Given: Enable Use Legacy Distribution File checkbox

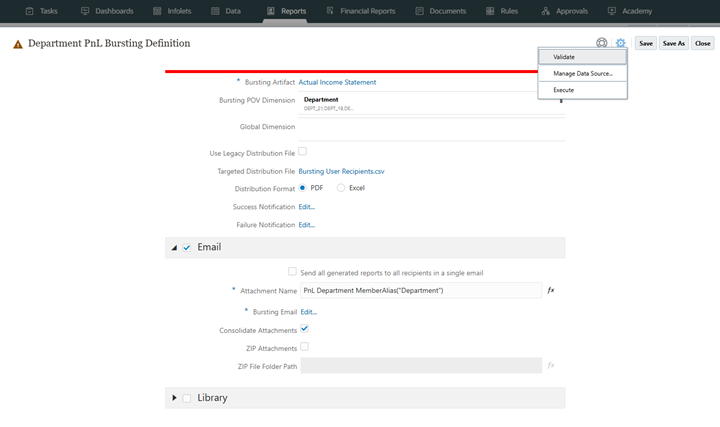Looking at the screenshot, I should click(303, 152).
